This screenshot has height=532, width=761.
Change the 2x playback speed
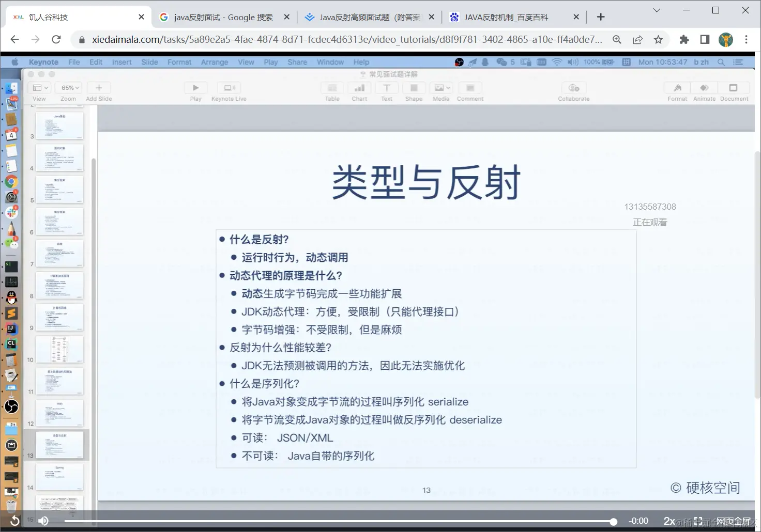(669, 521)
